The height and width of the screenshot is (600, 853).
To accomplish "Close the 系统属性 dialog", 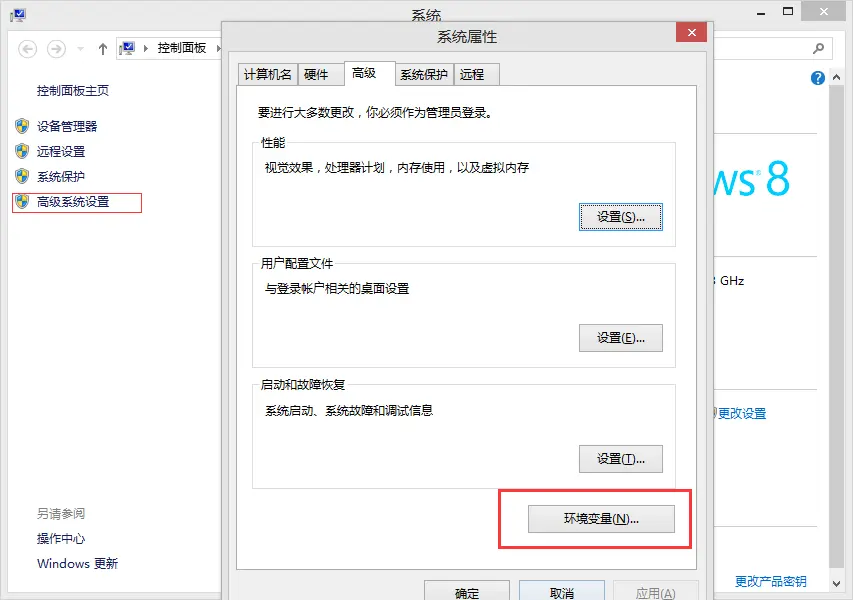I will tap(691, 33).
